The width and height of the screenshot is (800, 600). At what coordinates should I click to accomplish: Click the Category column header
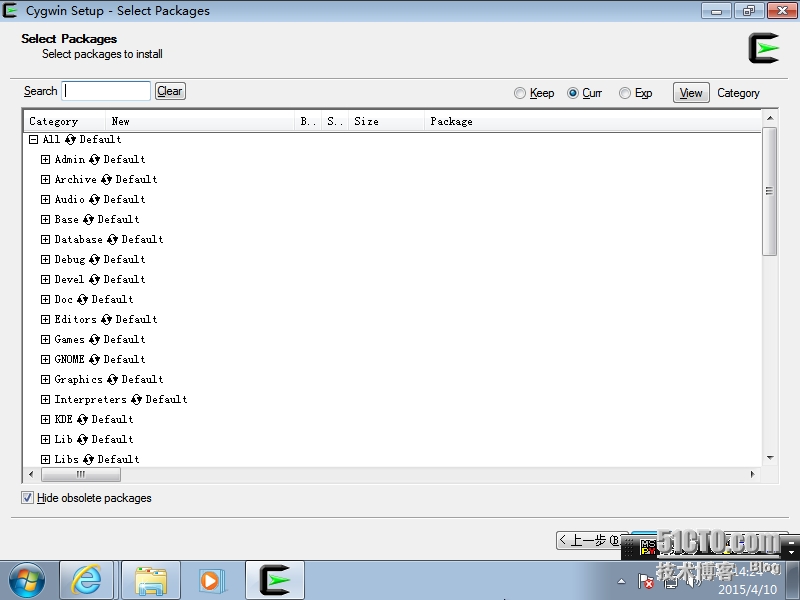tap(65, 121)
